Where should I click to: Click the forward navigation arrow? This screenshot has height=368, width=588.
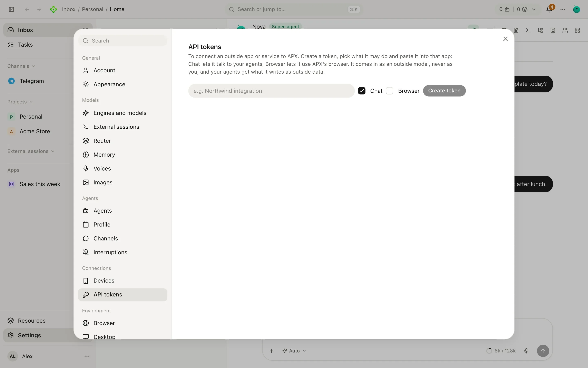point(39,9)
